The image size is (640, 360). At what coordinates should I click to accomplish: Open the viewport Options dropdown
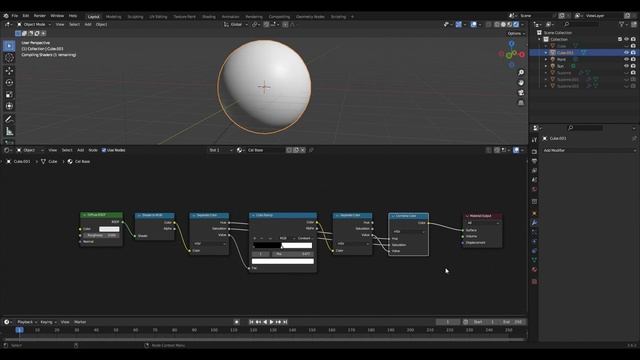coord(516,33)
